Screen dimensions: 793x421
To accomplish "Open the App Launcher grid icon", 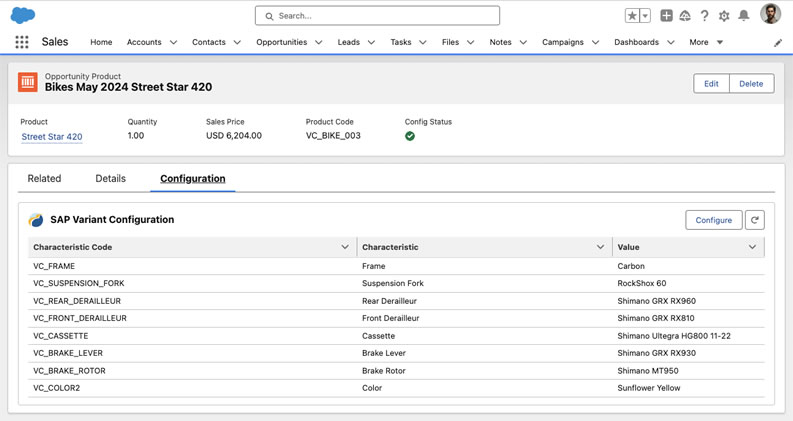I will [x=22, y=42].
